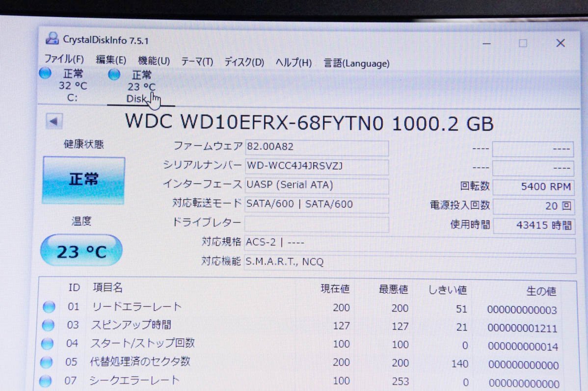
Task: Click the 23 °C temperature display
Action: (x=80, y=250)
